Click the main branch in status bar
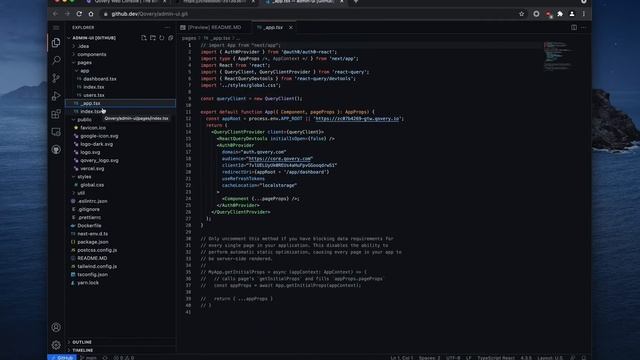This screenshot has width=640, height=360. click(89, 358)
